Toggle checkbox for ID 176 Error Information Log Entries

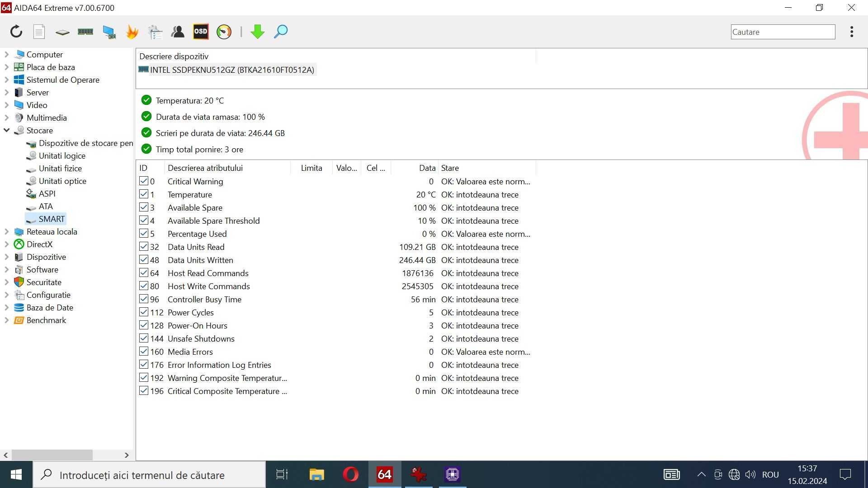click(143, 364)
